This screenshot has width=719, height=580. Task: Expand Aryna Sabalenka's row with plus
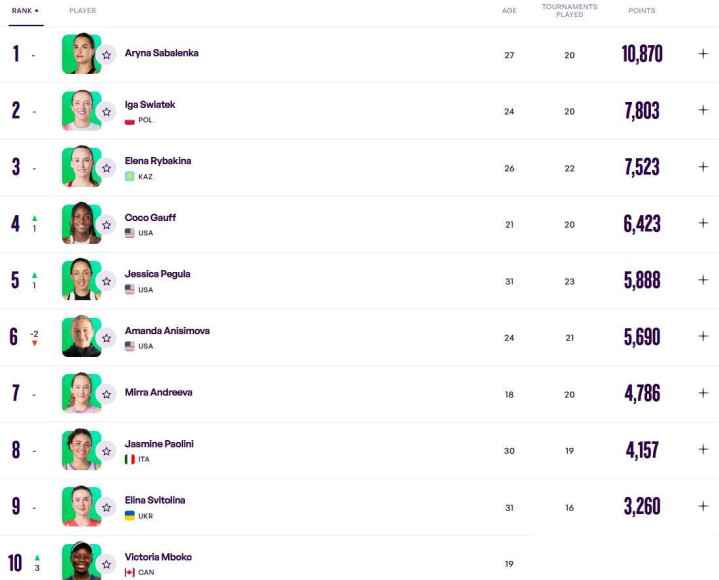point(703,54)
